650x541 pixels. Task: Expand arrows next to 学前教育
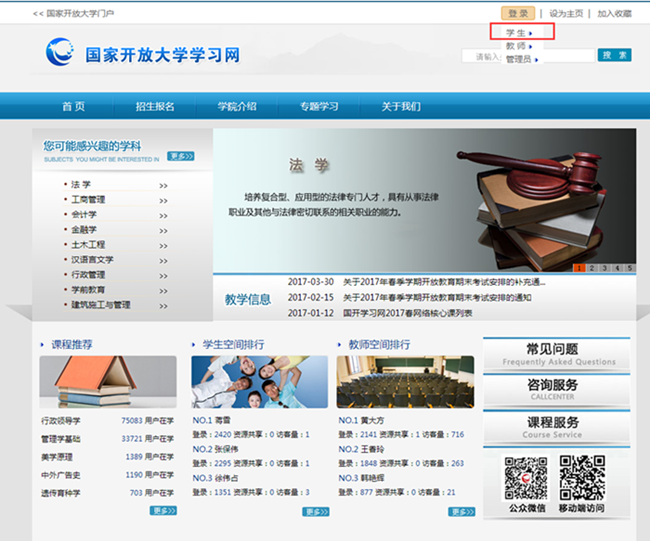point(163,291)
